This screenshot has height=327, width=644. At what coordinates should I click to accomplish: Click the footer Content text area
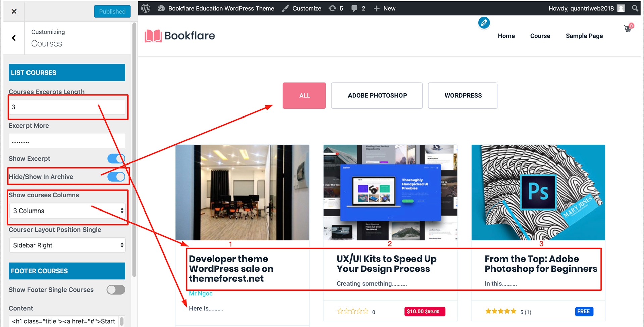coord(67,321)
